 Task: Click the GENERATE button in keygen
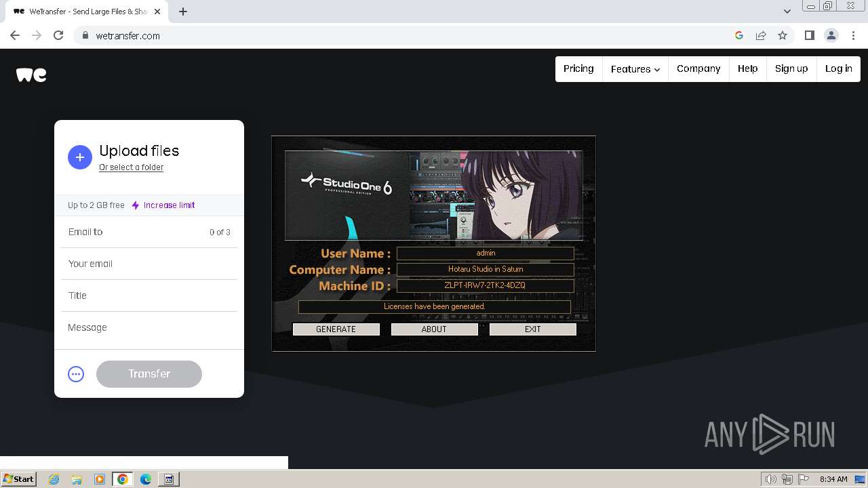pos(336,329)
